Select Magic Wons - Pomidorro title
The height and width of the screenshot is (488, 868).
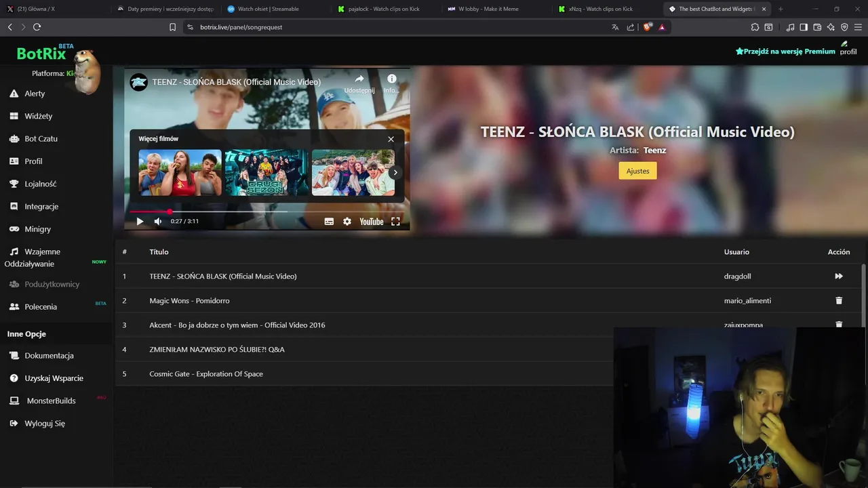pyautogui.click(x=189, y=300)
